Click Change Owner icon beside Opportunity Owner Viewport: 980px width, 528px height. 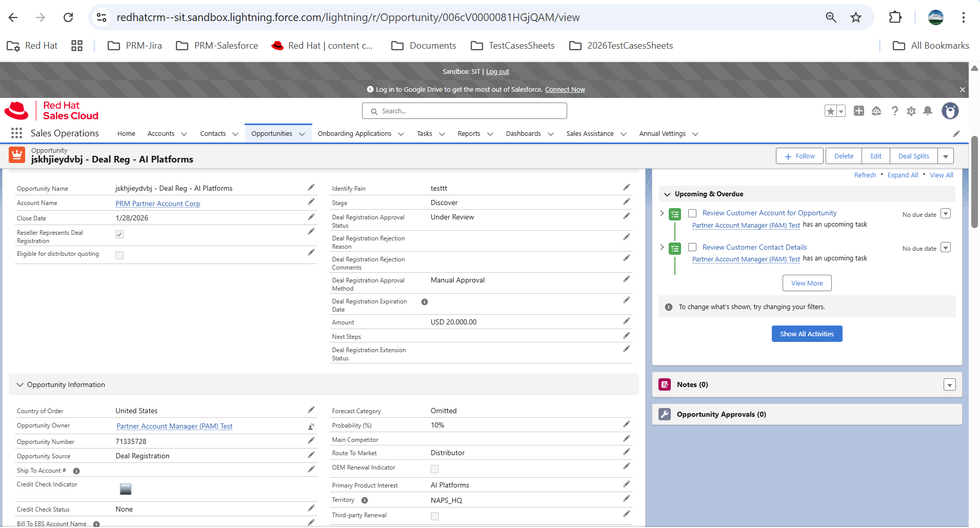point(311,427)
